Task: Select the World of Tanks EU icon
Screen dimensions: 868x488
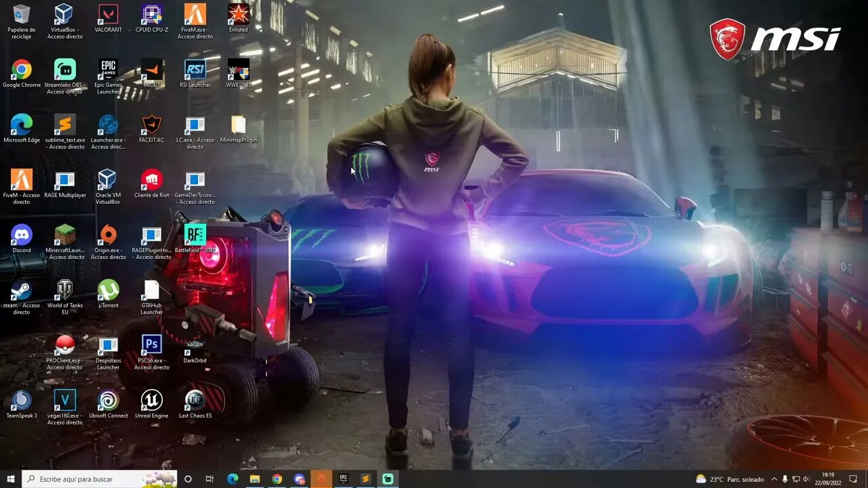Action: tap(65, 297)
